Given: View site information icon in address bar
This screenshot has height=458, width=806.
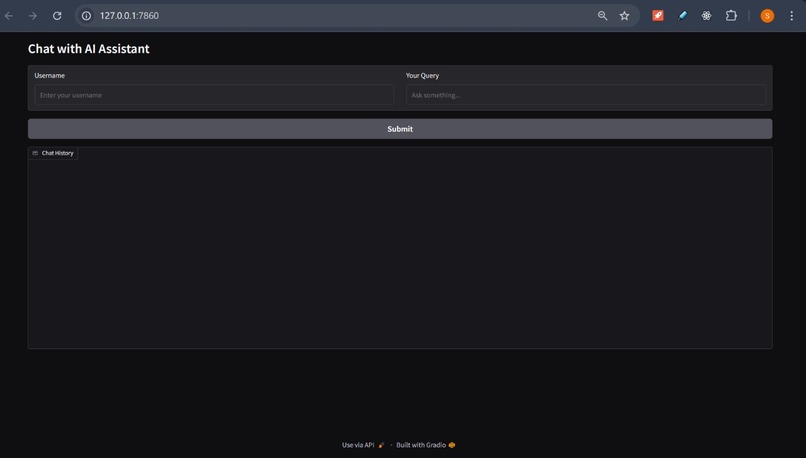Looking at the screenshot, I should [x=86, y=16].
